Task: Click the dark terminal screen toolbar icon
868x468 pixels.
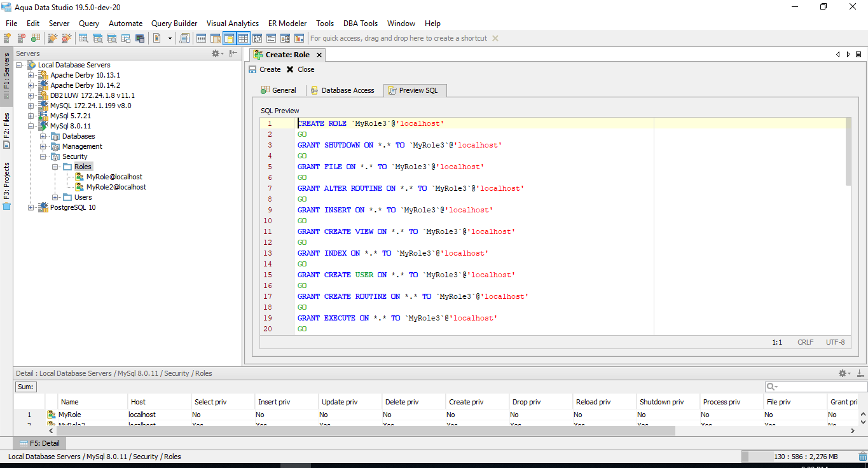Action: pos(139,38)
